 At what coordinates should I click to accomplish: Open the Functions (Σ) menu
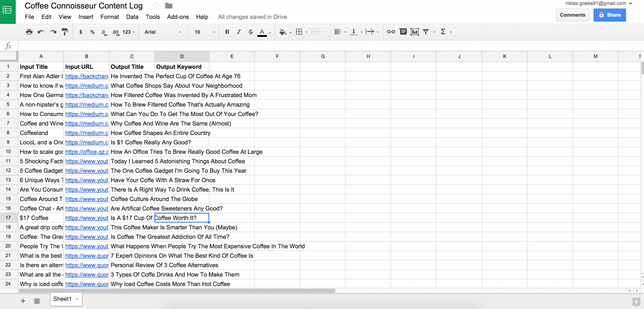pyautogui.click(x=444, y=31)
